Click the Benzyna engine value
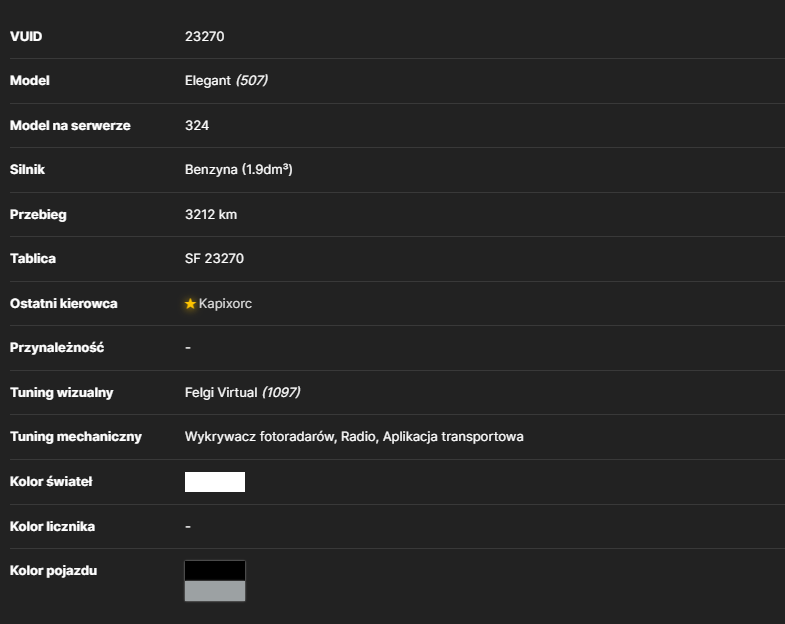 click(x=238, y=169)
